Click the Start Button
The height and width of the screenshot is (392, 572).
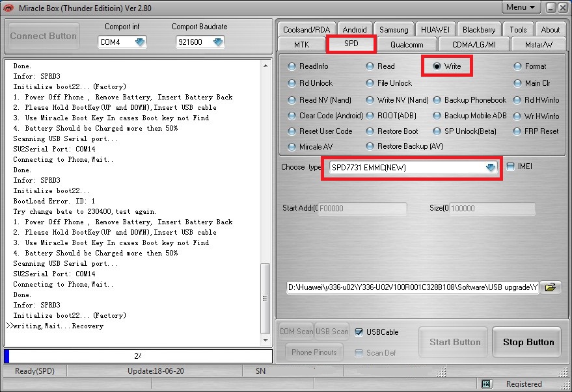click(x=454, y=342)
